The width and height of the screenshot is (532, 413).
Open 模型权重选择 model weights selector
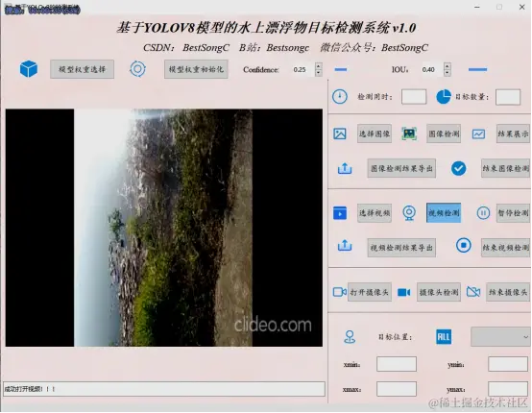83,69
